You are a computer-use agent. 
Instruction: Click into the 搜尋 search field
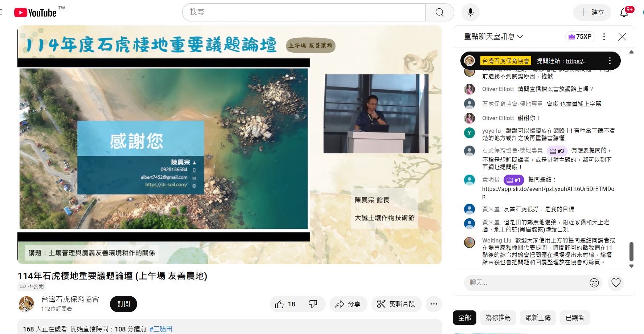coord(304,12)
